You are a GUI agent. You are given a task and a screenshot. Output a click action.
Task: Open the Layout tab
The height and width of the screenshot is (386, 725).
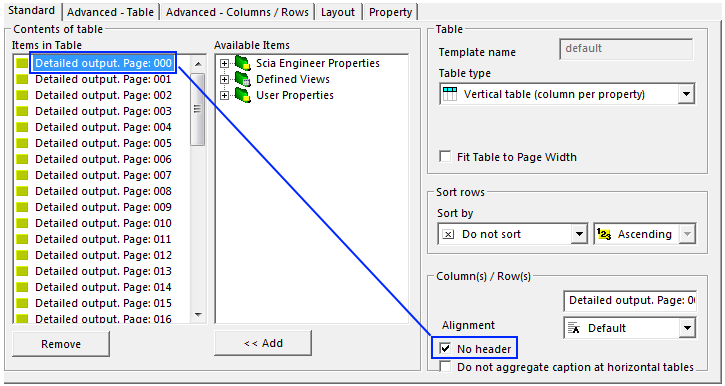[x=338, y=12]
